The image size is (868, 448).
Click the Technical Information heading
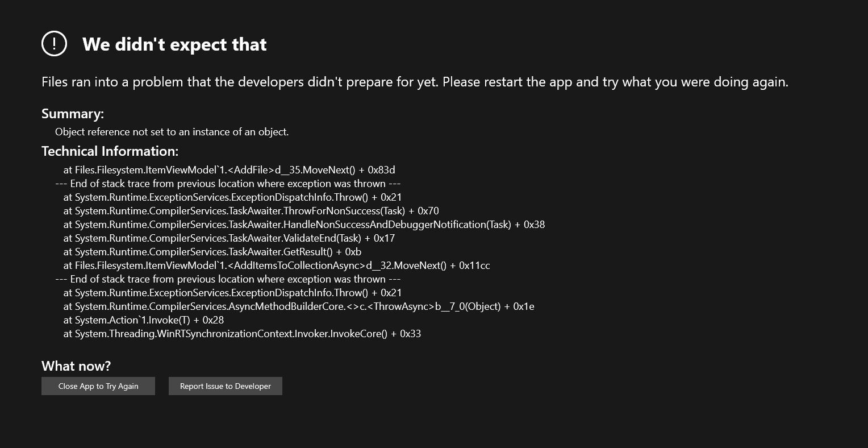110,151
